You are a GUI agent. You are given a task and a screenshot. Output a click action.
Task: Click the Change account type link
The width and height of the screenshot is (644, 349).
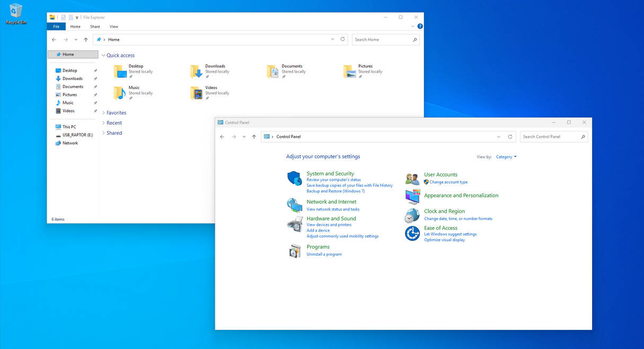coord(448,182)
